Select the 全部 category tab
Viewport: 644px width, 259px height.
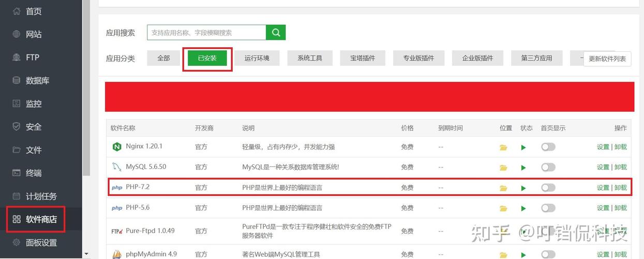tap(163, 58)
